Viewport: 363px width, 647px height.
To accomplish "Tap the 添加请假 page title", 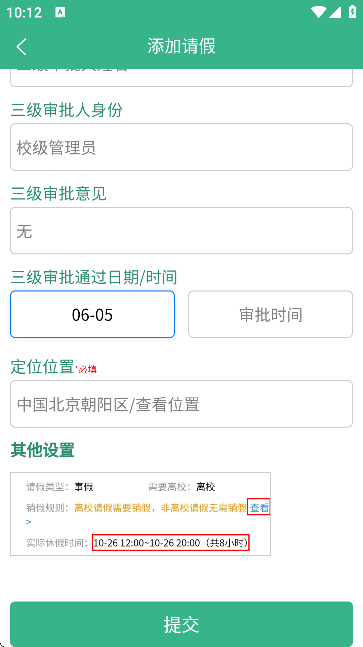I will coord(182,46).
